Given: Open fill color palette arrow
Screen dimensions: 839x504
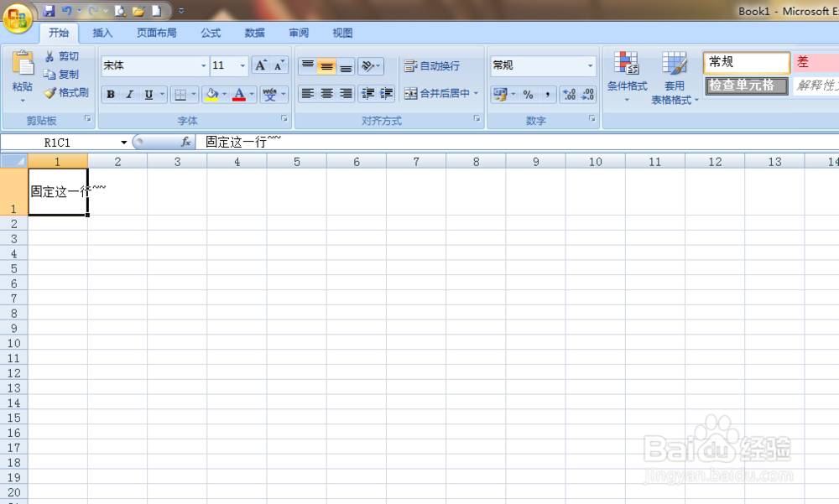Looking at the screenshot, I should click(x=225, y=95).
